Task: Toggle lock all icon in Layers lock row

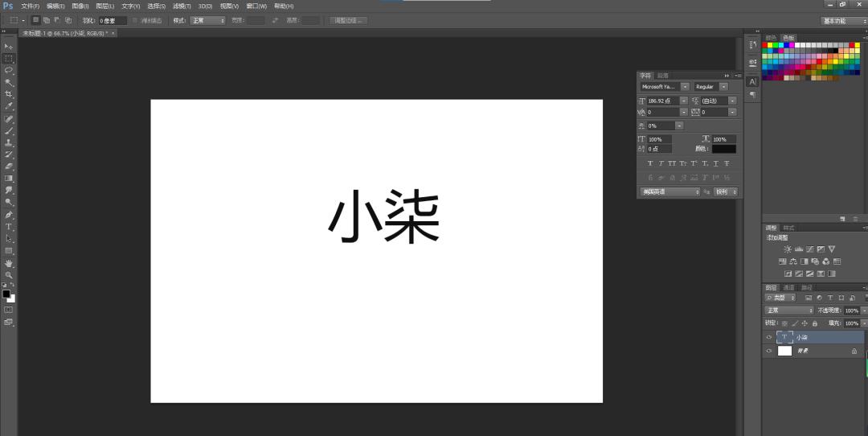Action: coord(814,323)
